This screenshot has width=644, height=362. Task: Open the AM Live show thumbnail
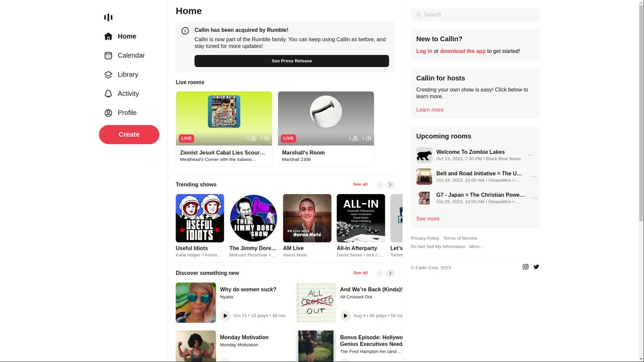307,218
